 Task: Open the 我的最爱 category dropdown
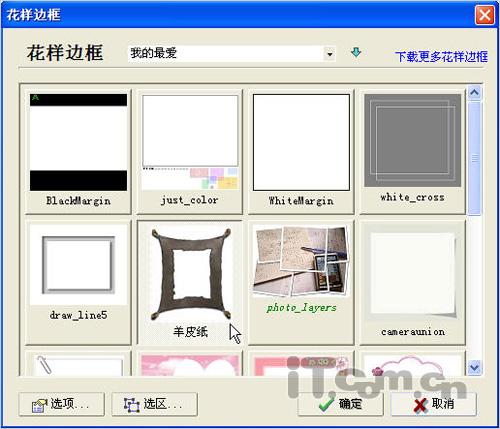point(232,53)
